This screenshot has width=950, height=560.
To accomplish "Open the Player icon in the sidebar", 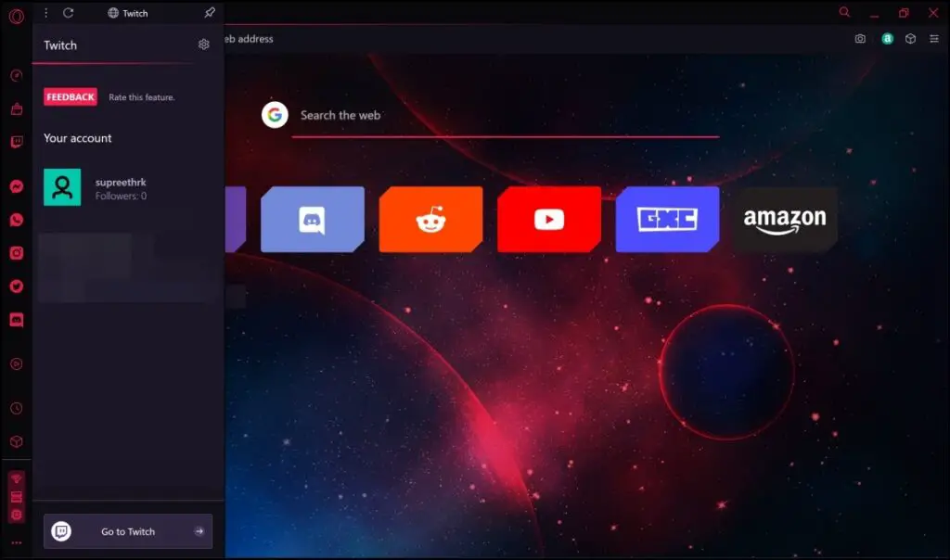I will pos(17,363).
